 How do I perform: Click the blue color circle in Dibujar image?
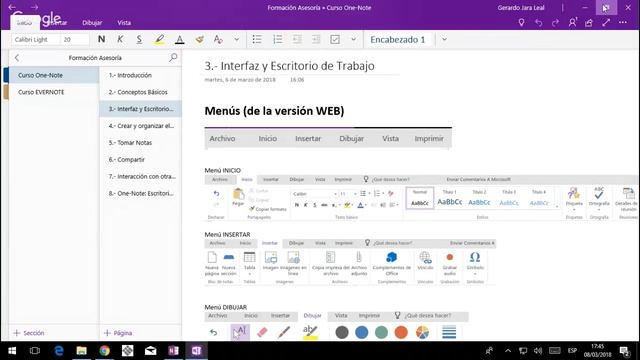coord(362,332)
